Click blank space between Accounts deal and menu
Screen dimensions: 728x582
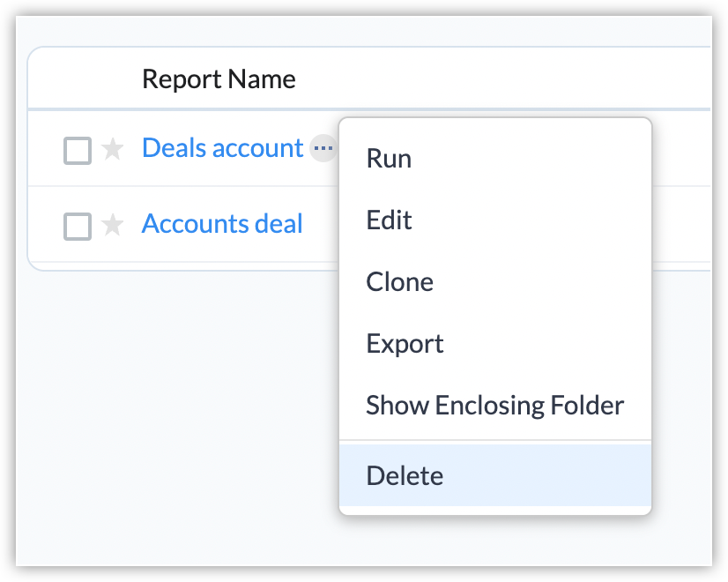(x=321, y=225)
